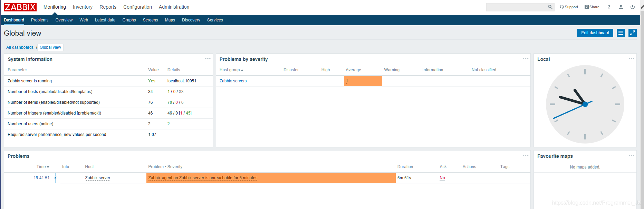This screenshot has width=644, height=209.
Task: Open the Reports menu
Action: (108, 7)
